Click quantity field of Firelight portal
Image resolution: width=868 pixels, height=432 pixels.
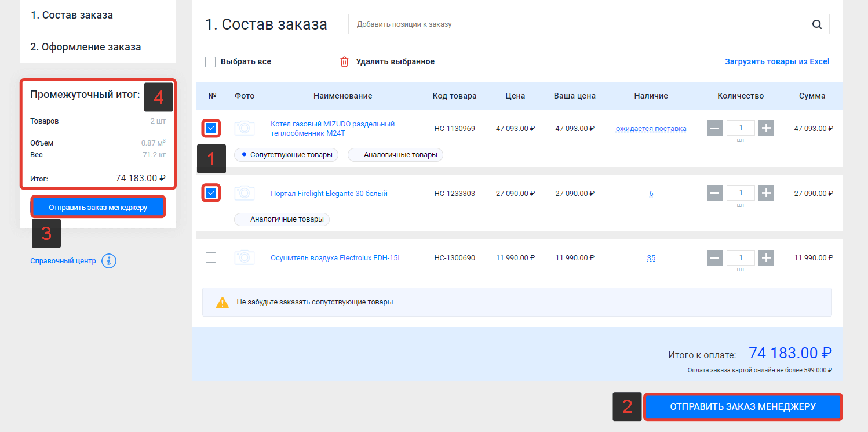click(x=741, y=193)
